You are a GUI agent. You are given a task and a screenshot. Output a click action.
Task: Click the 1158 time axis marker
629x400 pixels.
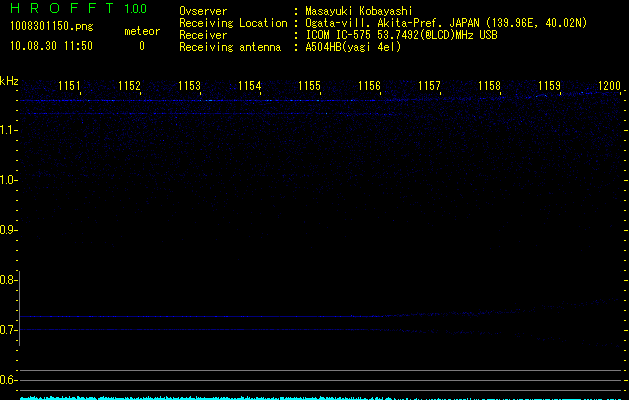[490, 86]
